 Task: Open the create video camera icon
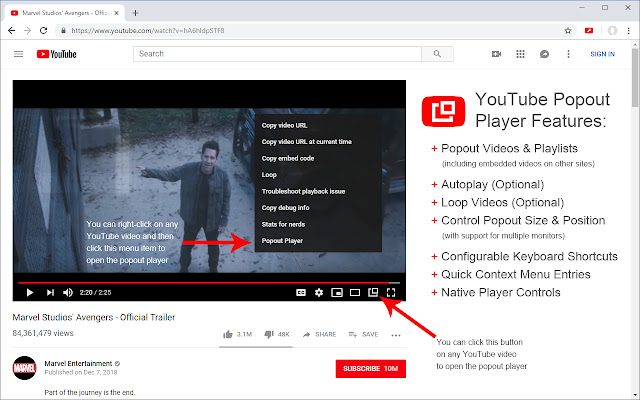pyautogui.click(x=496, y=54)
